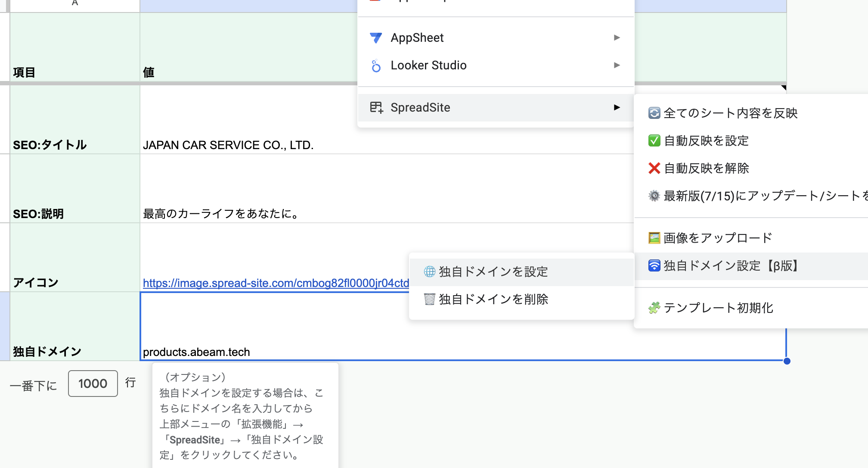Click the AppSheet logo icon
Viewport: 868px width, 468px height.
[376, 38]
